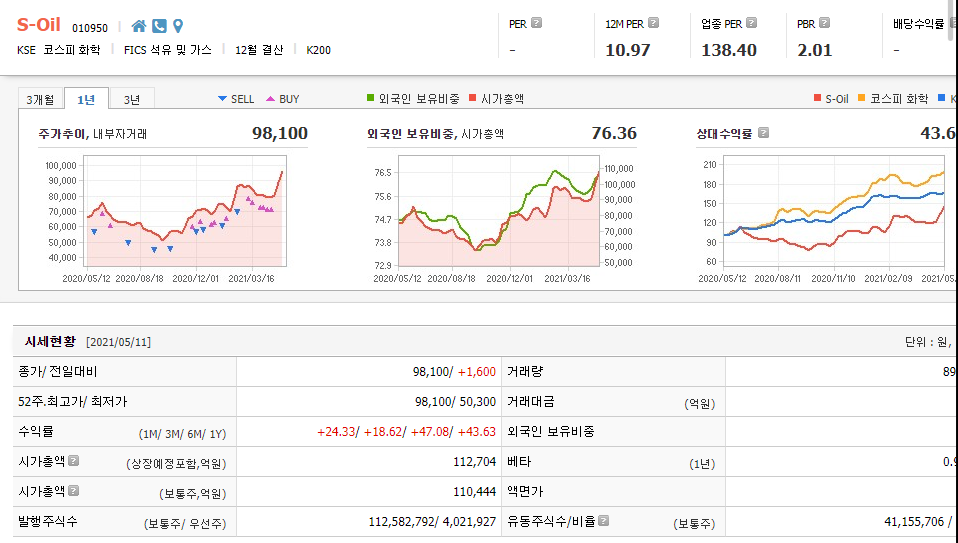Click the map location pin icon
This screenshot has width=958, height=543.
point(178,26)
